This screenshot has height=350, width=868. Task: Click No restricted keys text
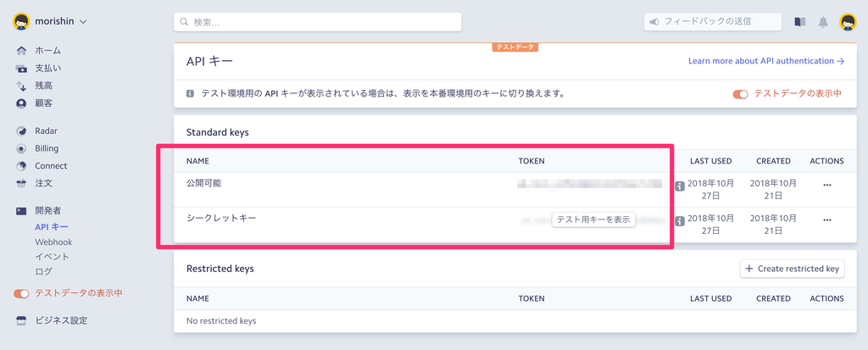click(221, 320)
